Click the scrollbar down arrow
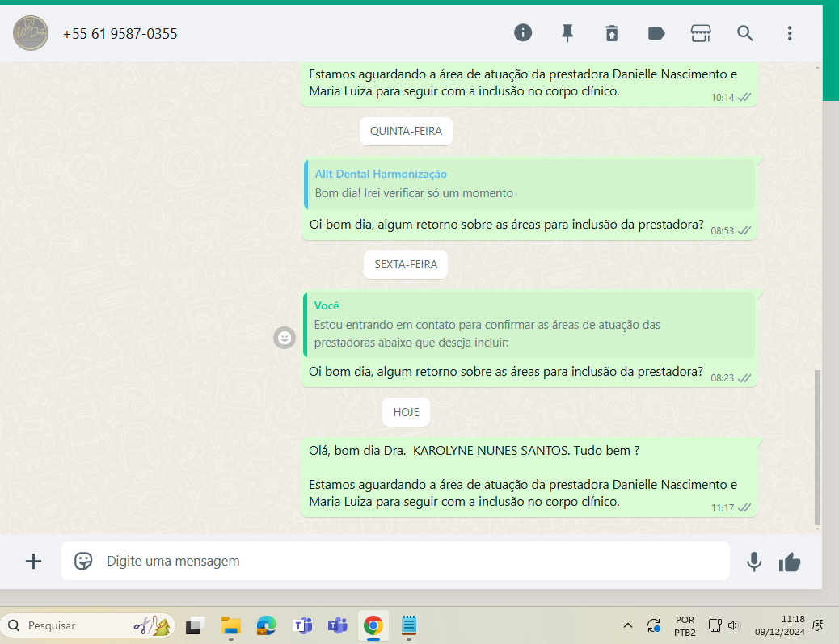 (817, 529)
